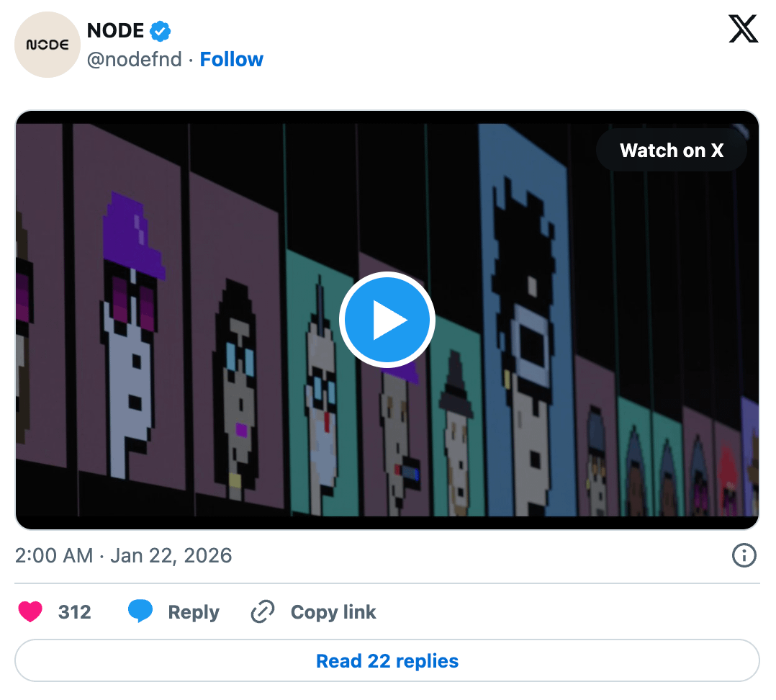Click the chain link copy icon
The width and height of the screenshot is (776, 700).
[262, 612]
